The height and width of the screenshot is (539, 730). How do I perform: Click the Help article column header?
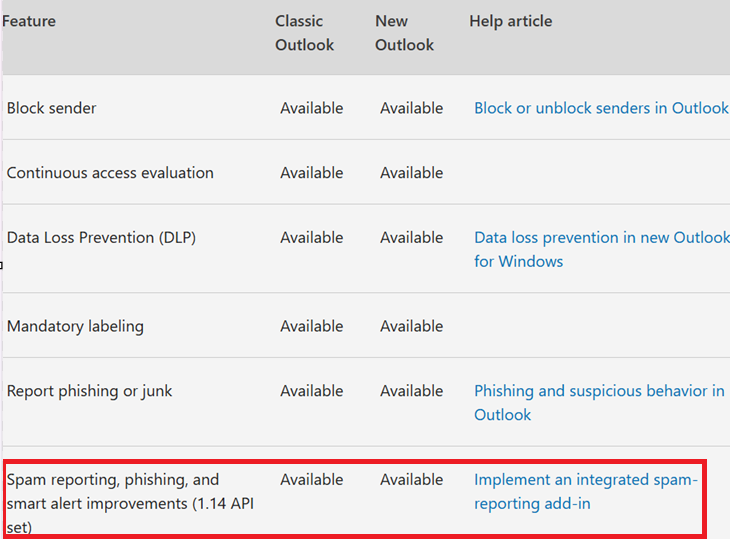tap(511, 21)
